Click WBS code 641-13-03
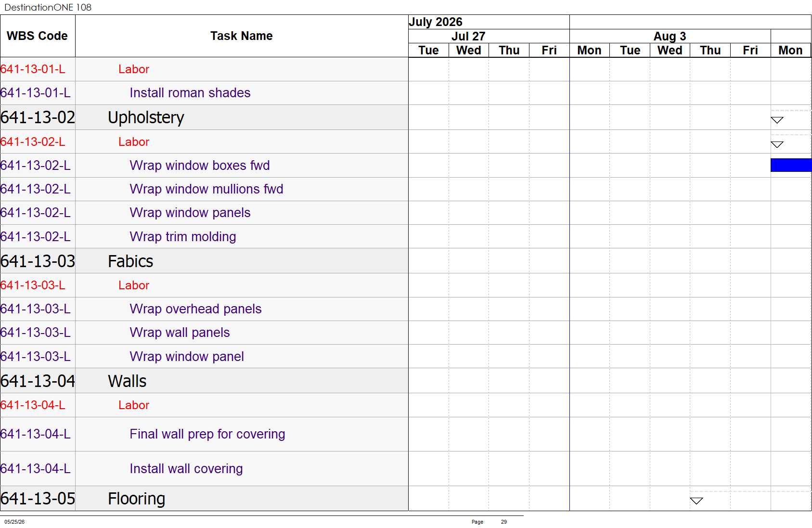812x528 pixels. point(38,261)
